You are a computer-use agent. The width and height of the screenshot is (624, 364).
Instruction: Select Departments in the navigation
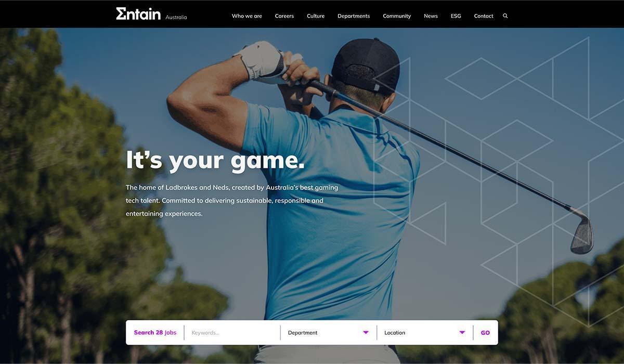pyautogui.click(x=354, y=16)
